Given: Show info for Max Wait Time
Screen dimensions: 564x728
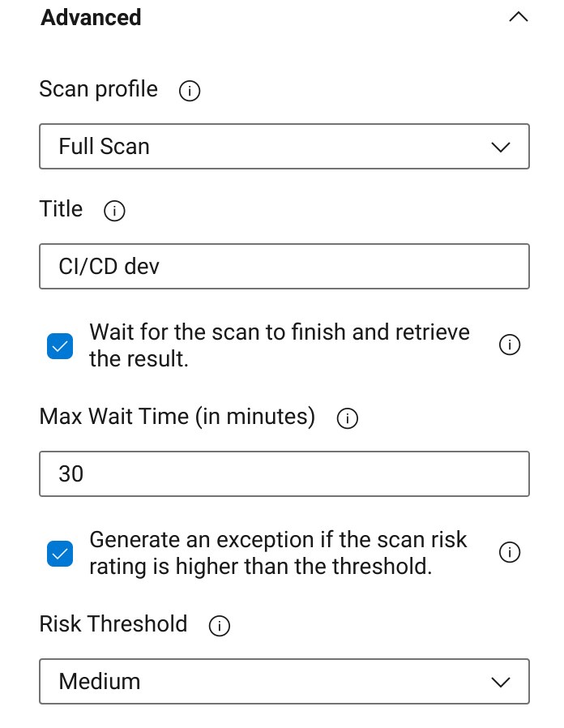Looking at the screenshot, I should point(347,419).
